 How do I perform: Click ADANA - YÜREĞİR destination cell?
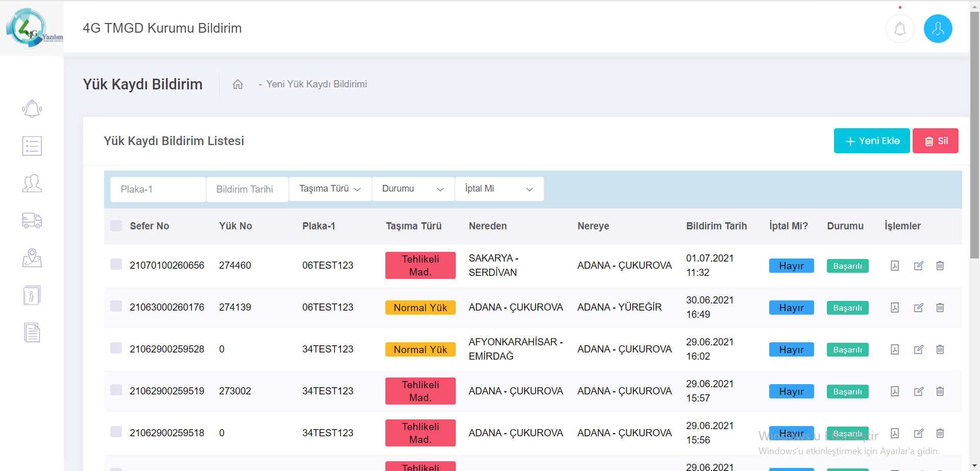click(619, 307)
